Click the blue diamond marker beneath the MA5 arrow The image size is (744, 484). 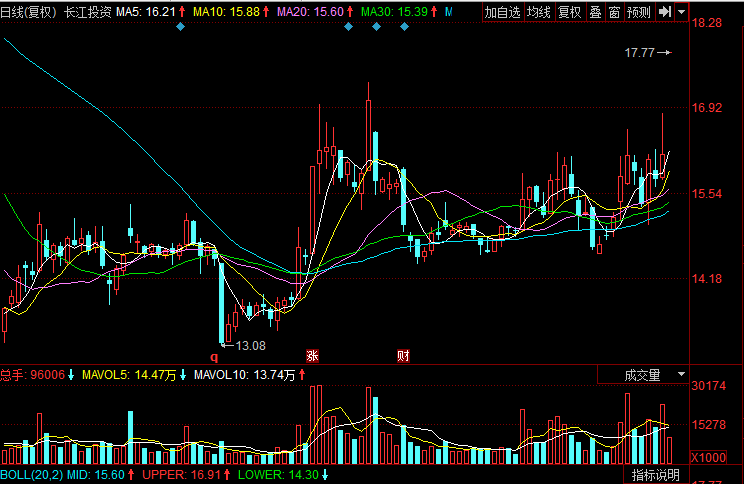coord(180,27)
